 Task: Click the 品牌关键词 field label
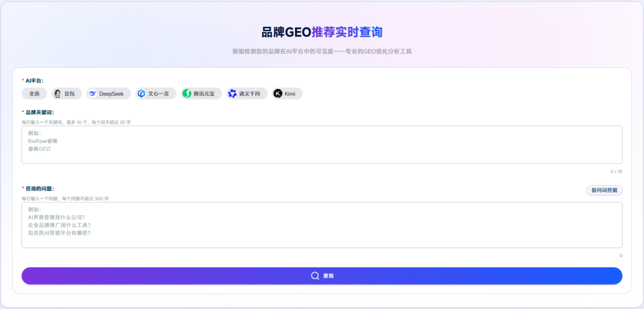pos(40,113)
